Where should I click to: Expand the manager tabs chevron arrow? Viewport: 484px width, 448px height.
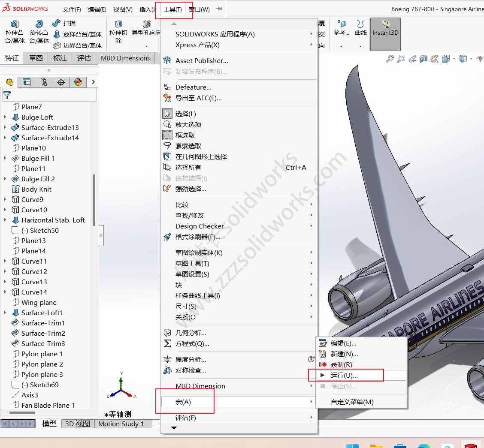tap(93, 82)
